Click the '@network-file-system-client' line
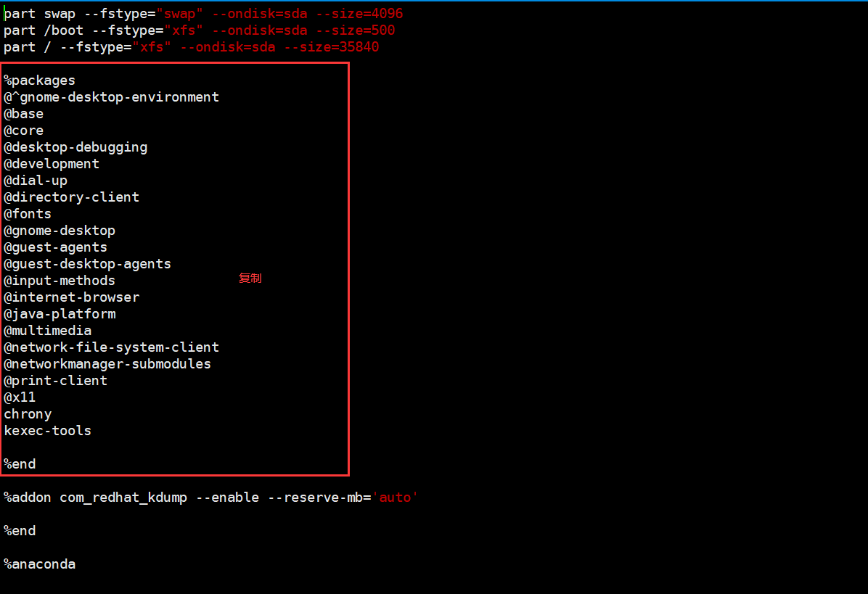The width and height of the screenshot is (868, 594). pos(111,347)
